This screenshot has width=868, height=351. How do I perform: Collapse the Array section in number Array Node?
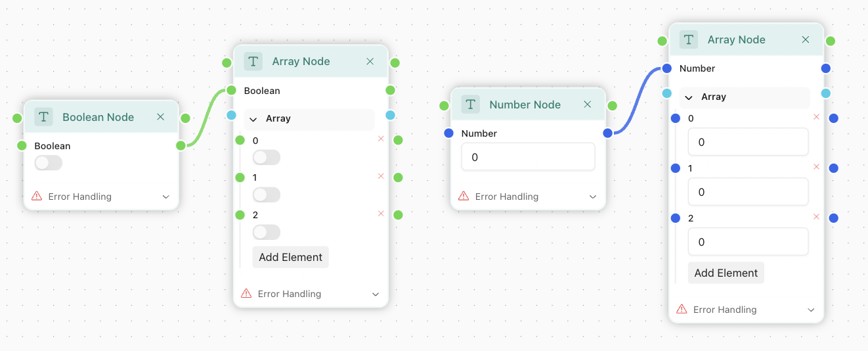pyautogui.click(x=689, y=97)
